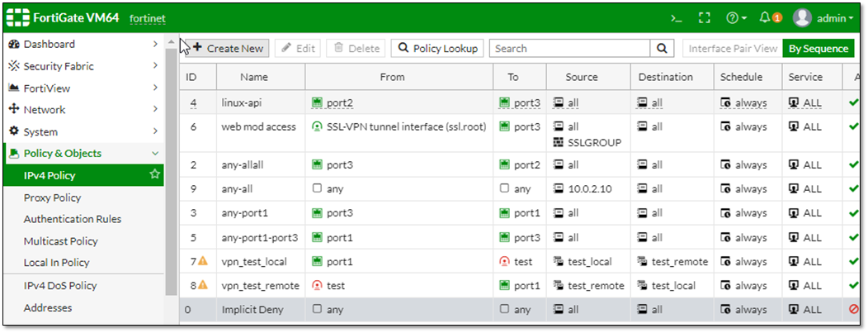Click SSL-VPN tunnel interface icon

coord(318,127)
